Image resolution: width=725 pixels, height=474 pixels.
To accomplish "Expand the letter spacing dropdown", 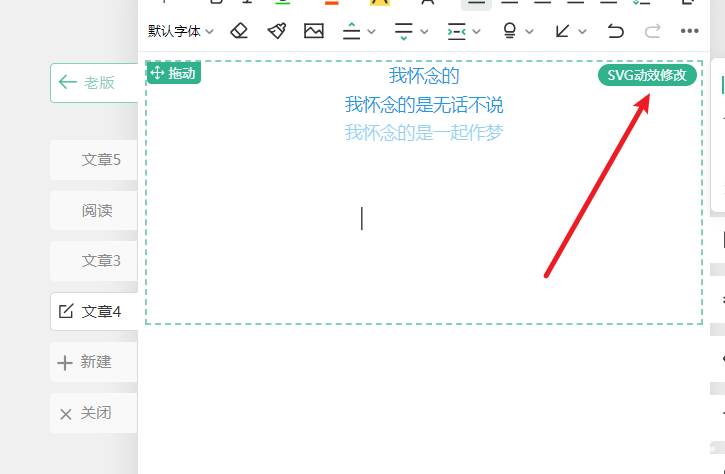I will click(x=476, y=31).
